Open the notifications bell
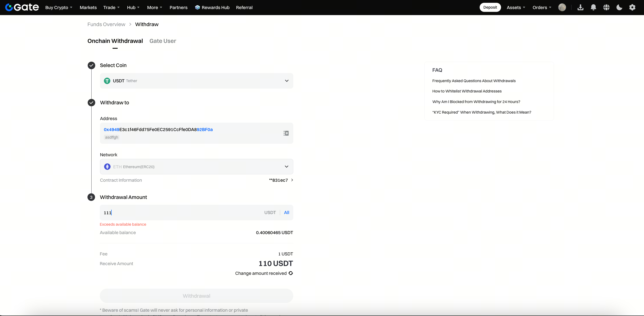This screenshot has width=644, height=316. pos(593,8)
